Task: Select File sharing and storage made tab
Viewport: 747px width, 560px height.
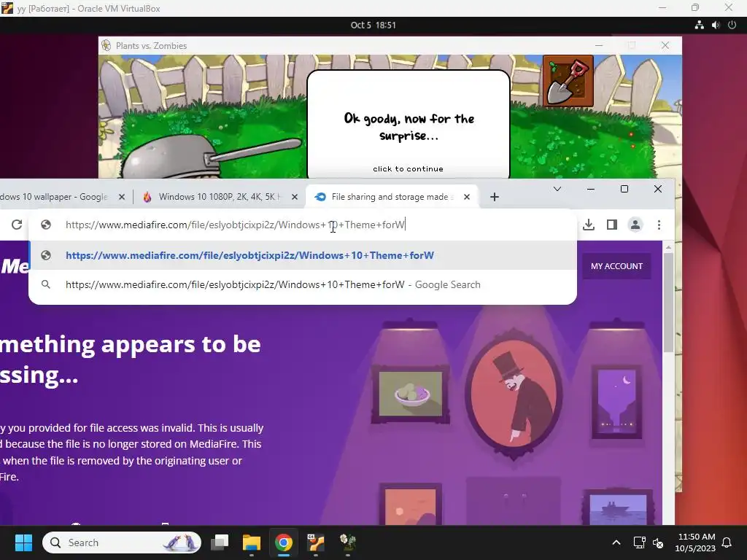Action: pos(392,197)
